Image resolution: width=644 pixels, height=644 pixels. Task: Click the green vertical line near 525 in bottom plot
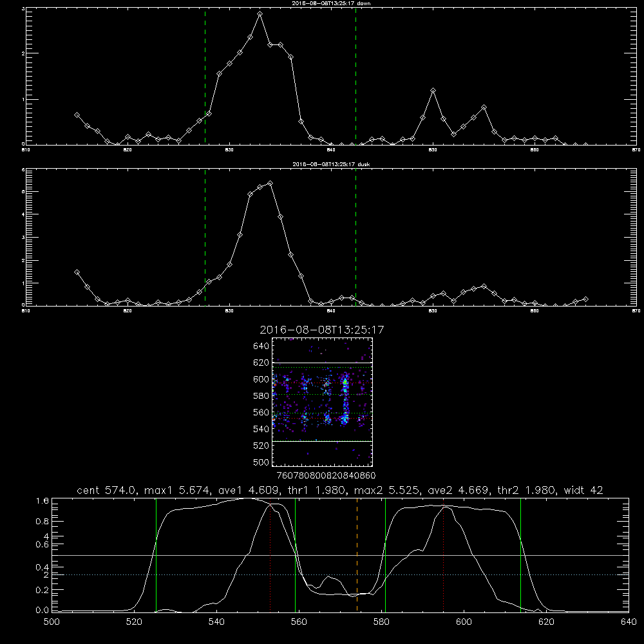(156, 555)
